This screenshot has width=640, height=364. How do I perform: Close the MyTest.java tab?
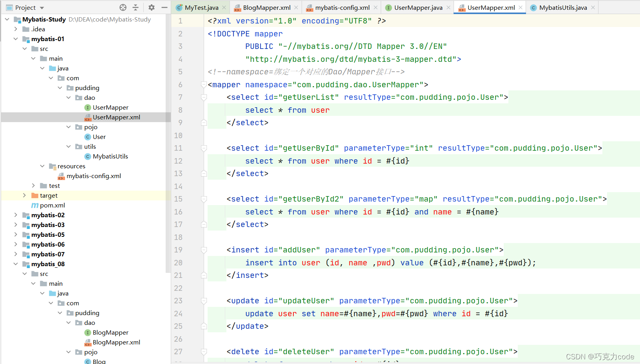(x=224, y=7)
